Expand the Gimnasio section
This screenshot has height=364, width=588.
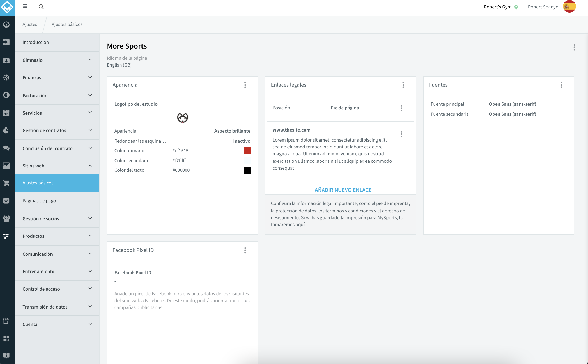(57, 60)
